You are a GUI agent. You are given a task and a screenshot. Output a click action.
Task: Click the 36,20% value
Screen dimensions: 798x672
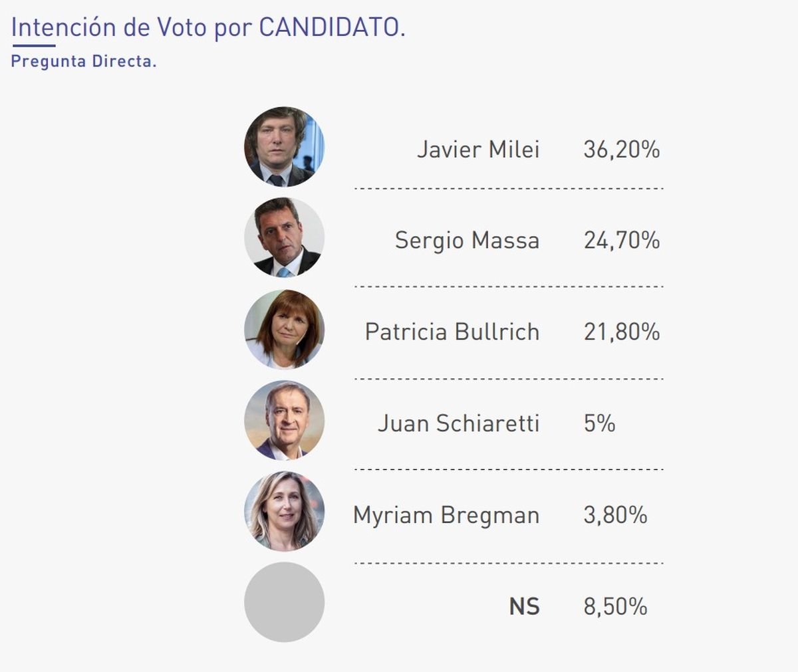pos(622,150)
